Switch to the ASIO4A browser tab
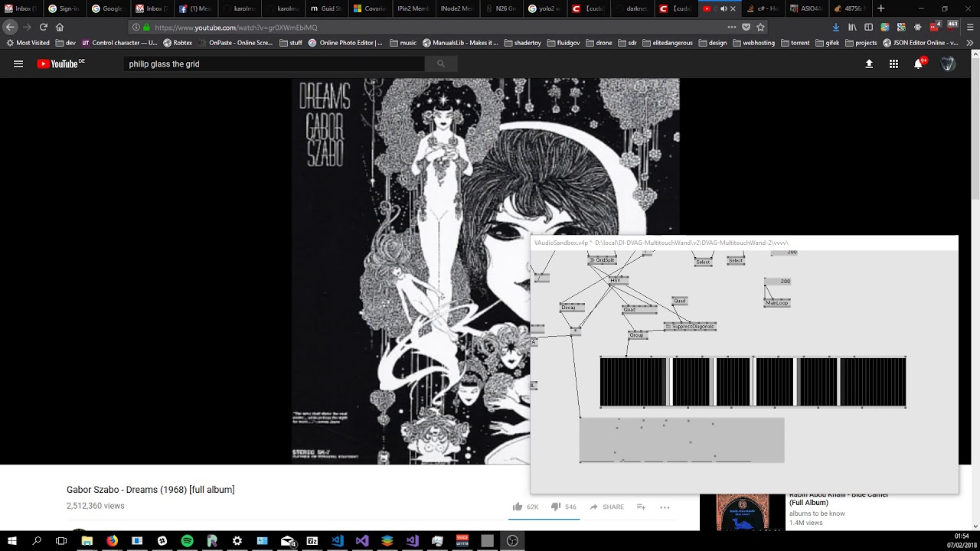This screenshot has height=551, width=980. pyautogui.click(x=806, y=8)
